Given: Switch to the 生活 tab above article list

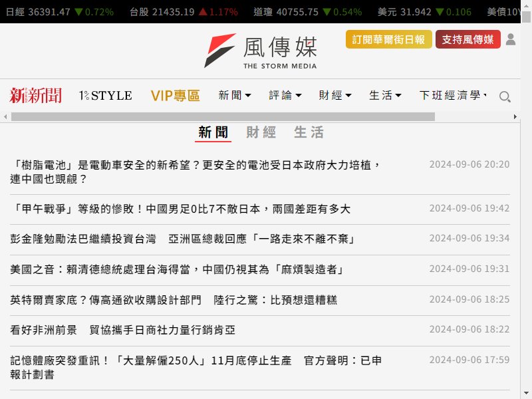Looking at the screenshot, I should [309, 132].
